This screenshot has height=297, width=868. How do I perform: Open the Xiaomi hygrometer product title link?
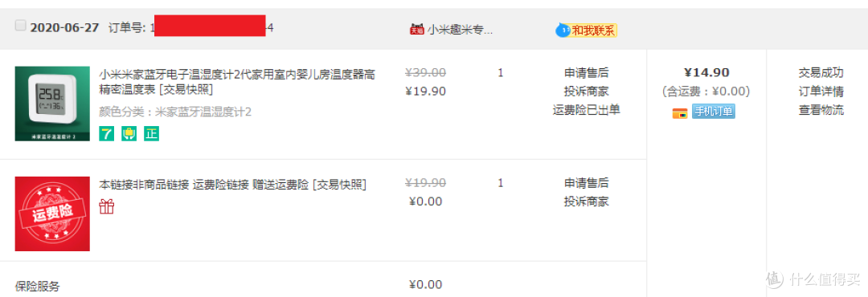coord(239,81)
